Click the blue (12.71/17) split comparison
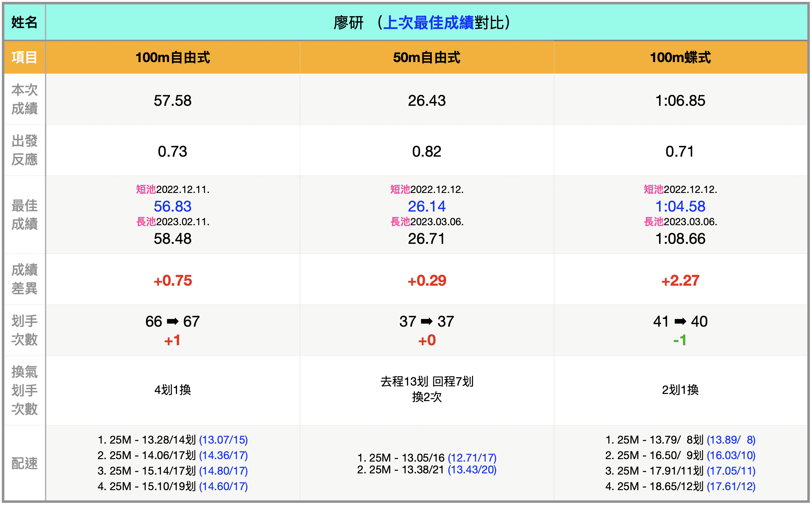This screenshot has height=505, width=812. click(472, 457)
